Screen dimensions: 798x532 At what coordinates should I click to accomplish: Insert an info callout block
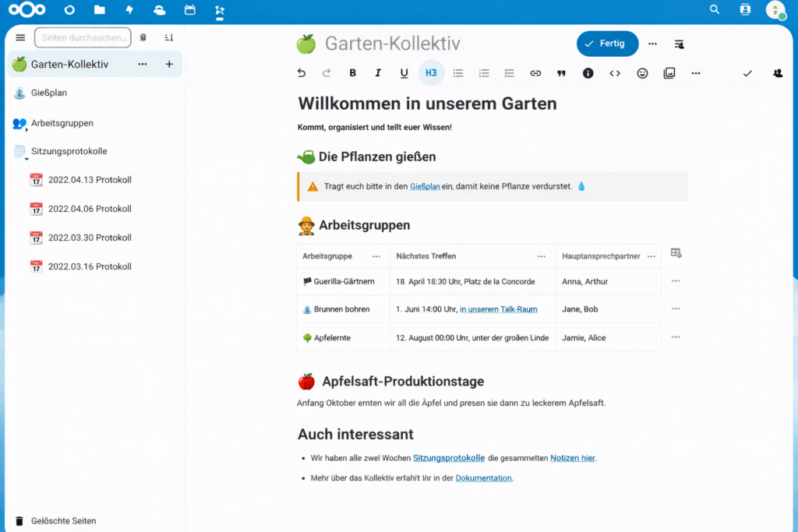click(x=588, y=72)
